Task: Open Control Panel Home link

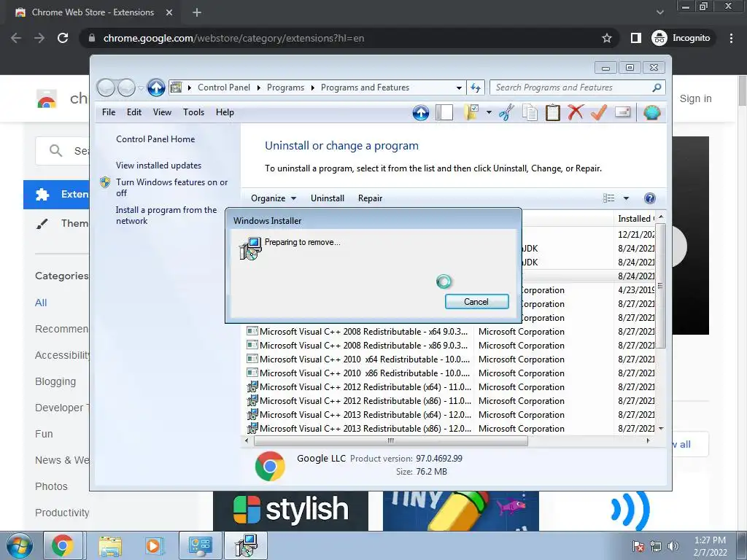Action: [155, 139]
